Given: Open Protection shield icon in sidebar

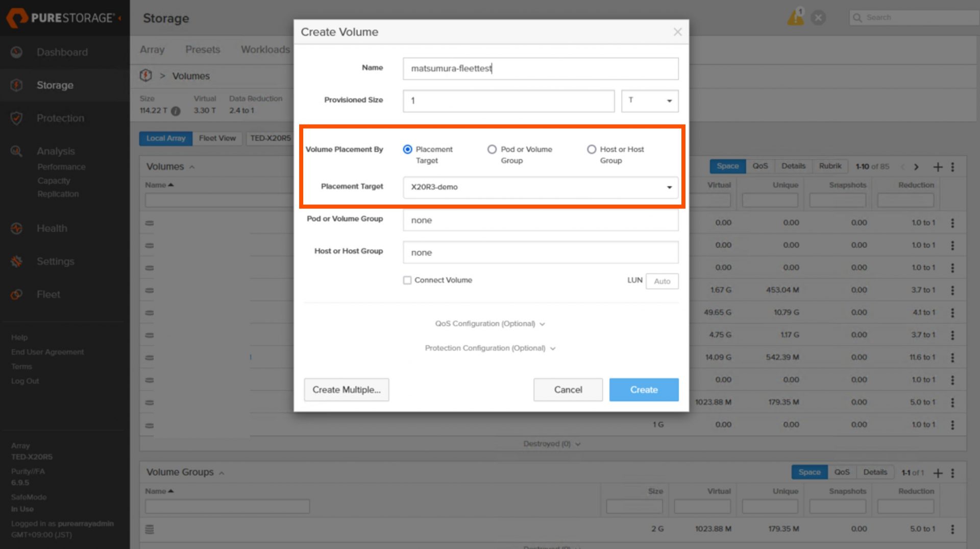Looking at the screenshot, I should 16,118.
